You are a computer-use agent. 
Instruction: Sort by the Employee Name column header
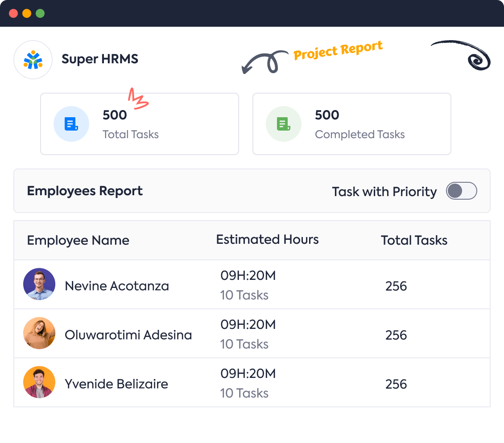tap(78, 240)
